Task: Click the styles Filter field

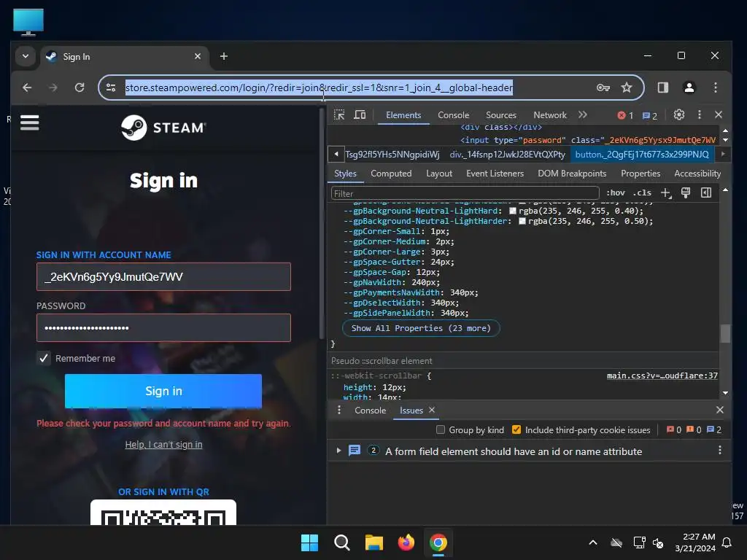Action: pyautogui.click(x=465, y=193)
